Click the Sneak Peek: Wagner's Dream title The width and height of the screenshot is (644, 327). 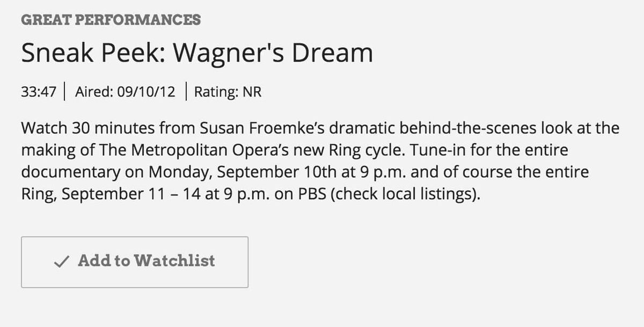tap(197, 52)
